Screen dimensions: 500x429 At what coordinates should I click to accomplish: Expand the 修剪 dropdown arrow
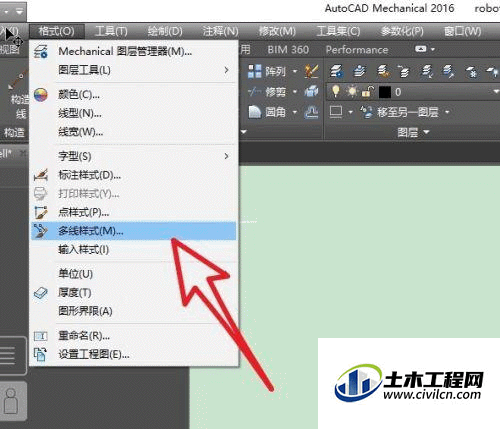point(295,92)
